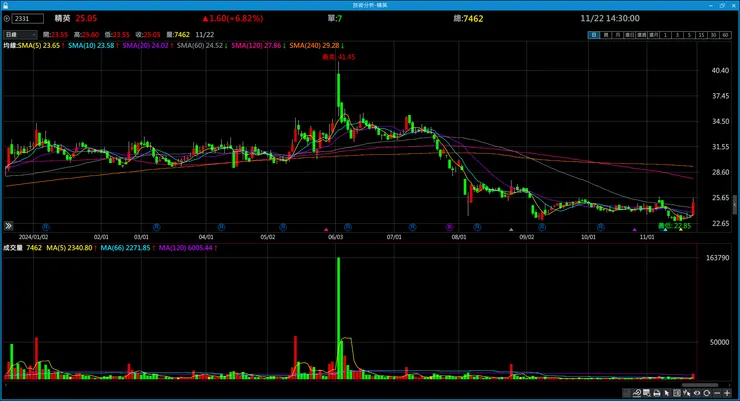740x401 pixels.
Task: Open the 日線 chart period dropdown
Action: pyautogui.click(x=20, y=35)
